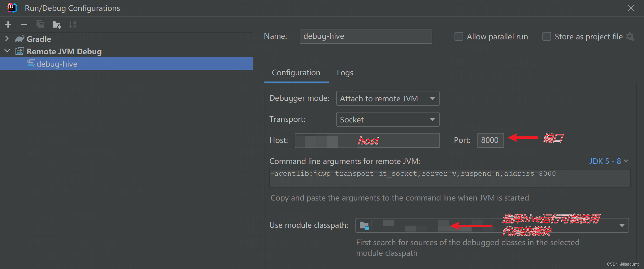Click the 'Run/Debug Configurations' window title
Screen dimensions: 644x269
(x=72, y=8)
